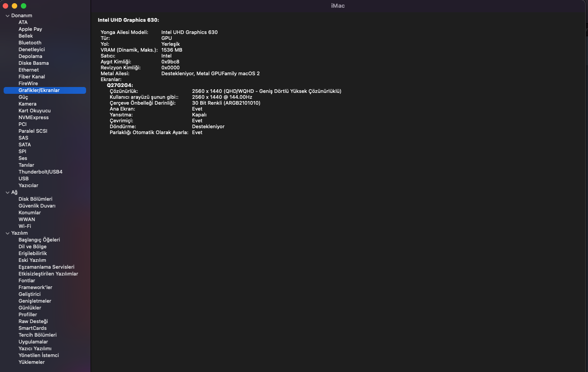Open Apple Pay hardware info

[30, 29]
